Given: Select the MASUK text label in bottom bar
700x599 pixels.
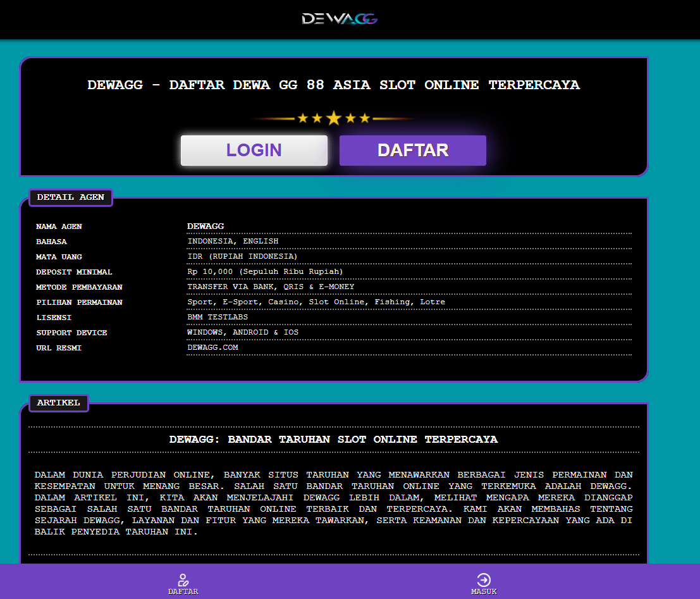Looking at the screenshot, I should pyautogui.click(x=484, y=592).
